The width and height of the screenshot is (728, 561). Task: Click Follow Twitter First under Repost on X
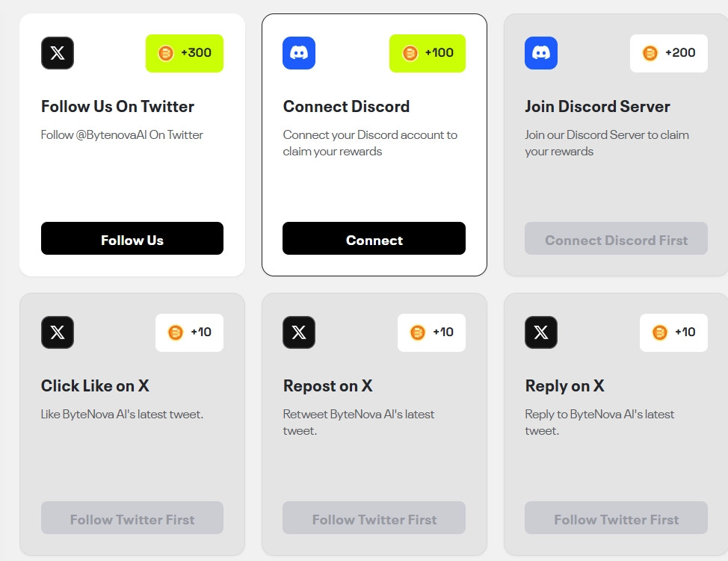point(374,519)
